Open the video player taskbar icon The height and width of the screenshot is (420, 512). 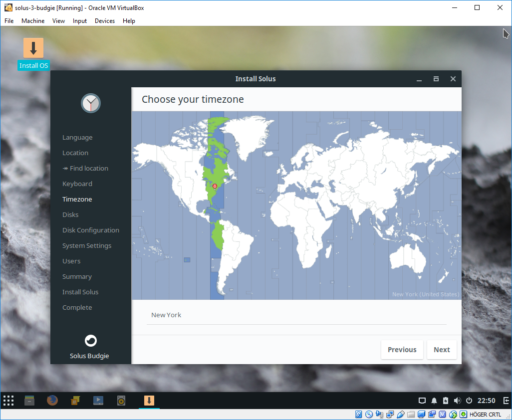pyautogui.click(x=98, y=401)
